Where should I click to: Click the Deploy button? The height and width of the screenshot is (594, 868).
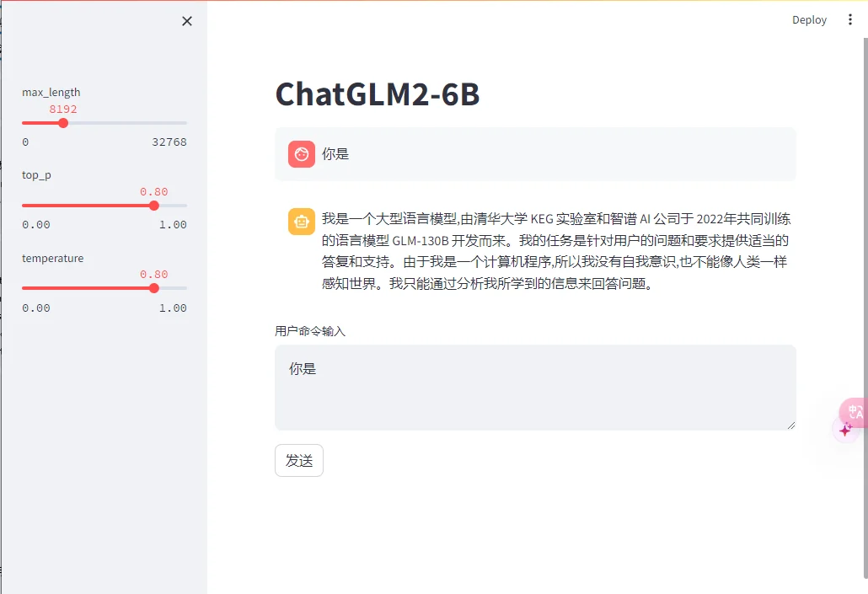click(809, 20)
